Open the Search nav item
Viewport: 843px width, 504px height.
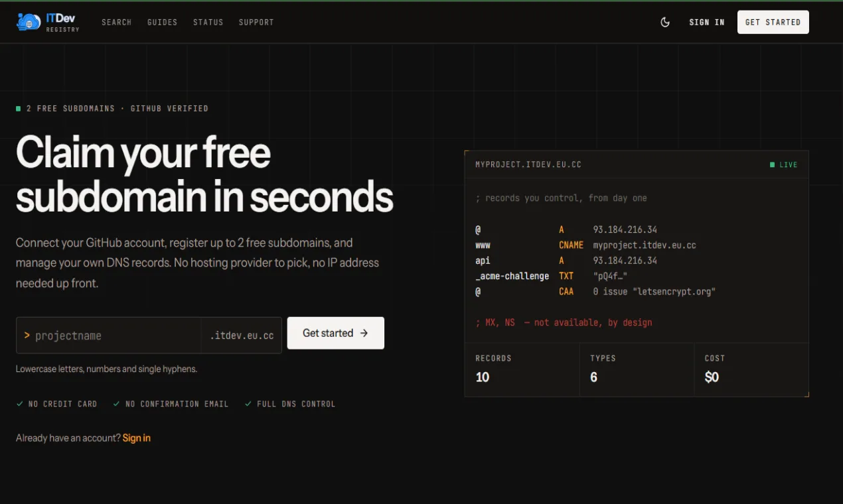117,22
